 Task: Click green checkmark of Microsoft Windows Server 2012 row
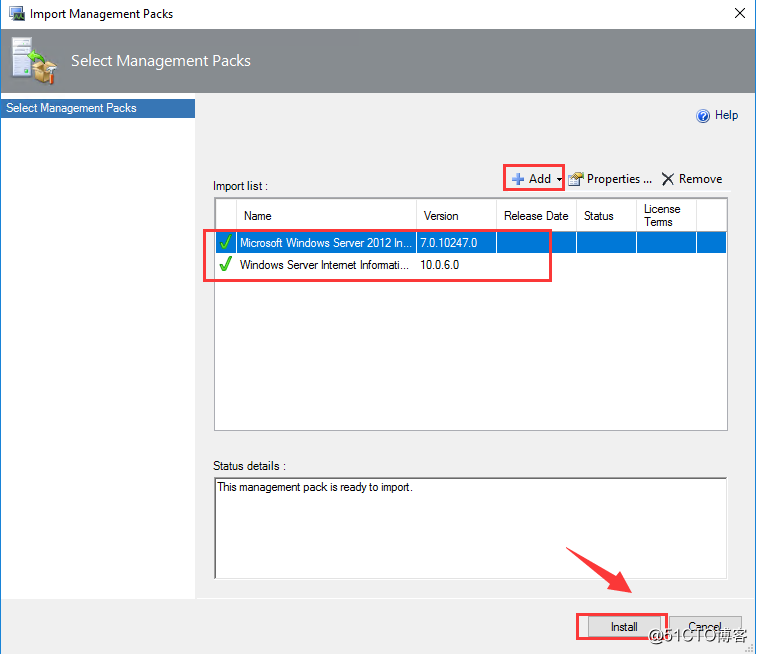point(225,242)
